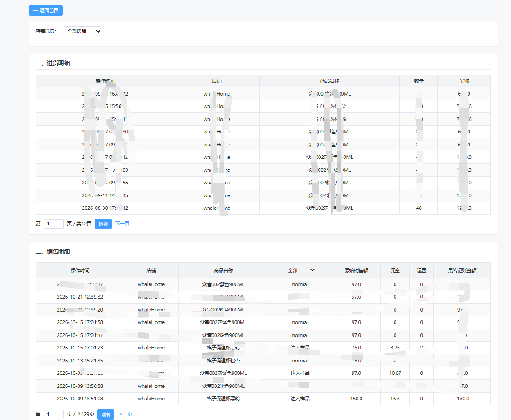Click 格子保温杯黑粉 in the 13:51:08 row

(x=223, y=399)
